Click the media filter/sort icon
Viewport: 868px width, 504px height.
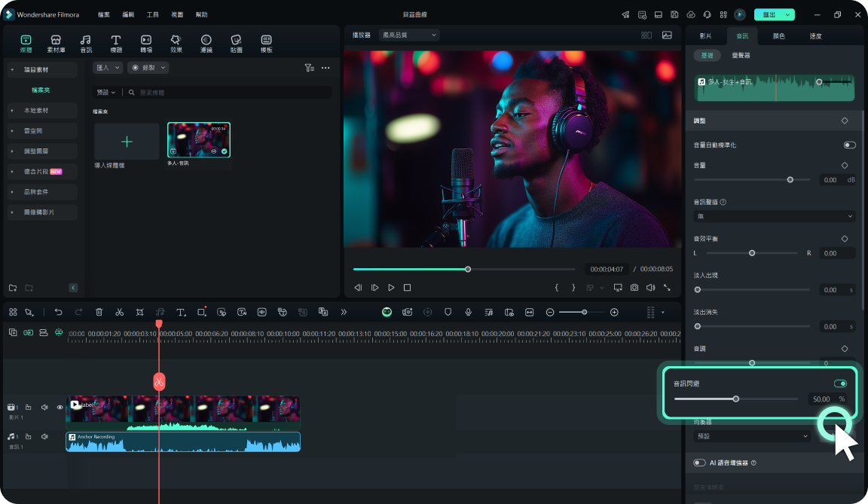[310, 68]
